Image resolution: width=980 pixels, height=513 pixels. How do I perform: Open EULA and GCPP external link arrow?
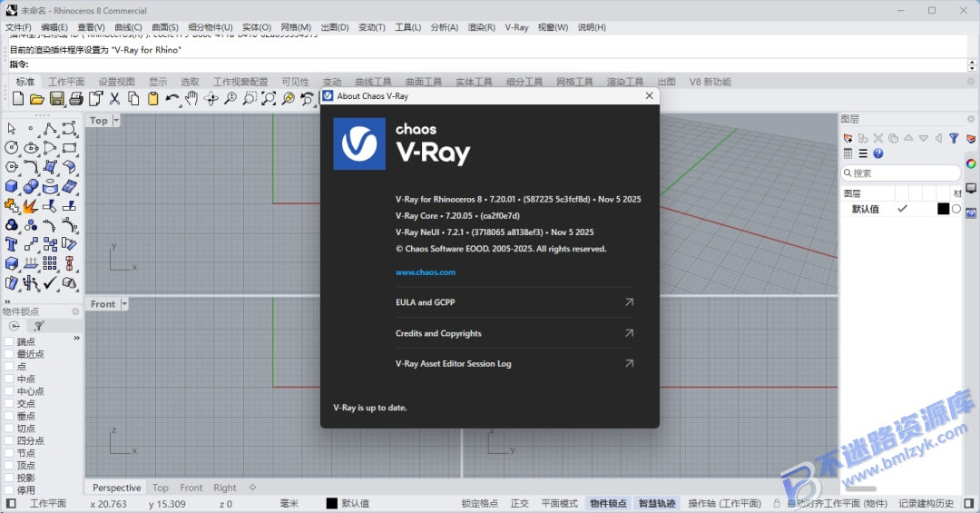point(630,302)
